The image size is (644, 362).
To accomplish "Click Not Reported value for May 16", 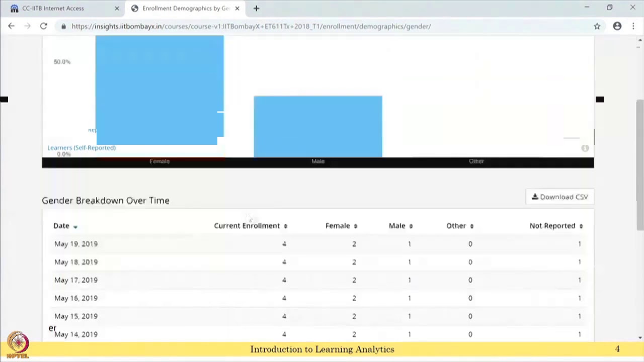I will point(580,298).
